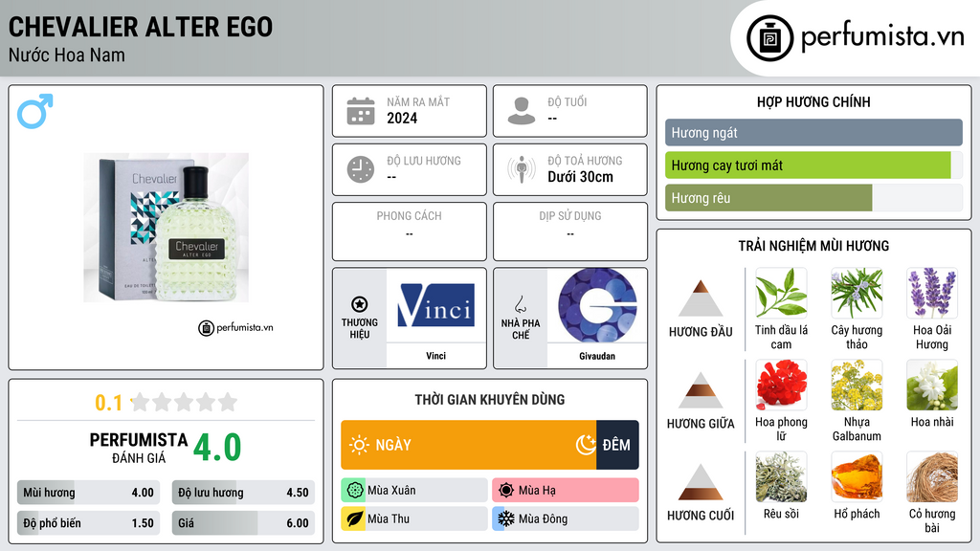Click the 0.1 user rating number

pos(108,403)
